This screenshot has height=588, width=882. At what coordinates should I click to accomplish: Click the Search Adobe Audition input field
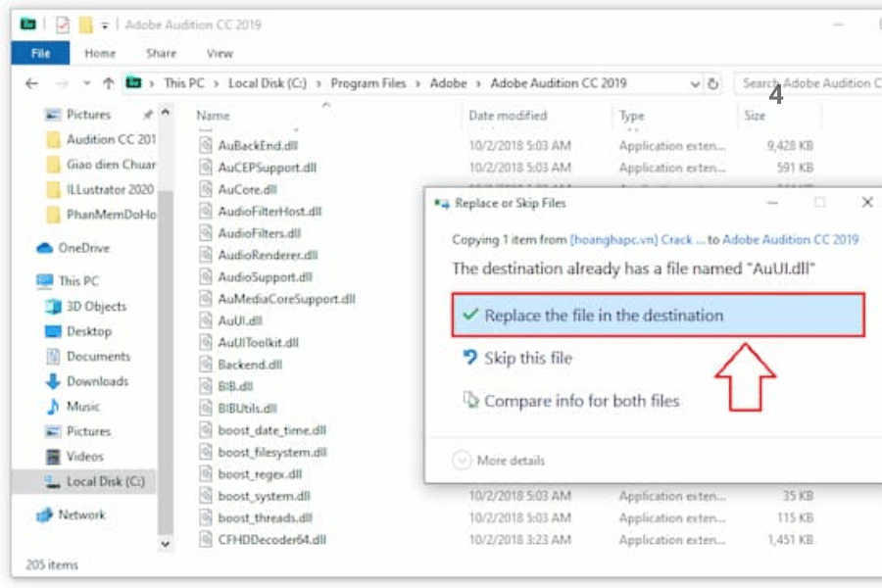[804, 84]
